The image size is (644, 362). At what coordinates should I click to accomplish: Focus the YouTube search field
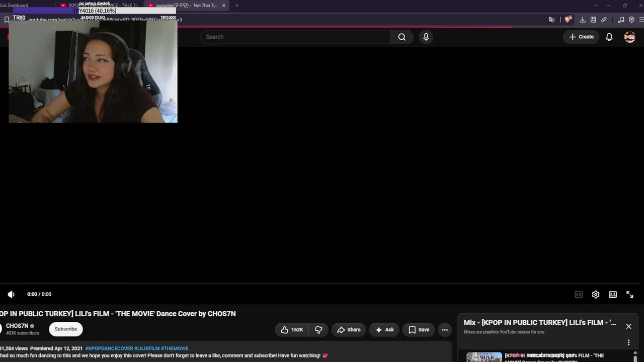tap(295, 37)
